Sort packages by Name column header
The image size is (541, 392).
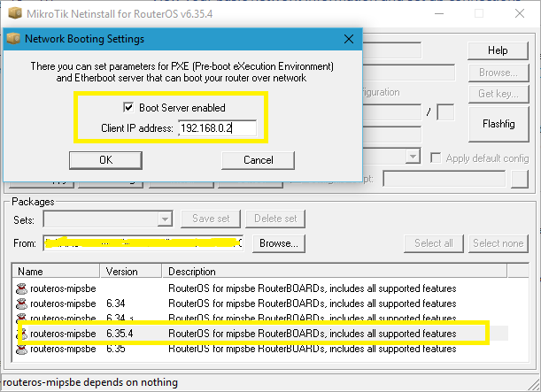tap(56, 272)
